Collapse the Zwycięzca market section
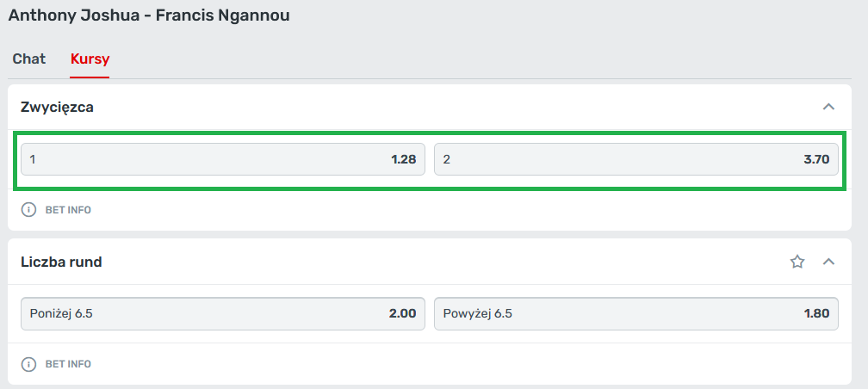The height and width of the screenshot is (389, 868). click(x=828, y=107)
